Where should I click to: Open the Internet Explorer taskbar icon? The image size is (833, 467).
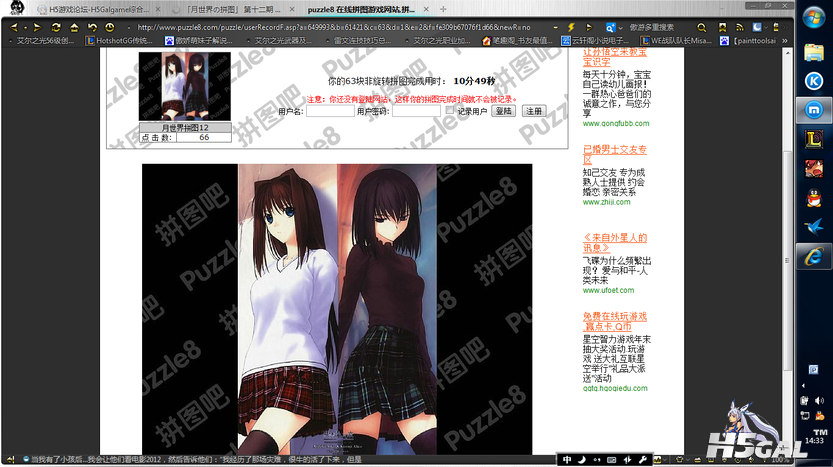click(813, 257)
